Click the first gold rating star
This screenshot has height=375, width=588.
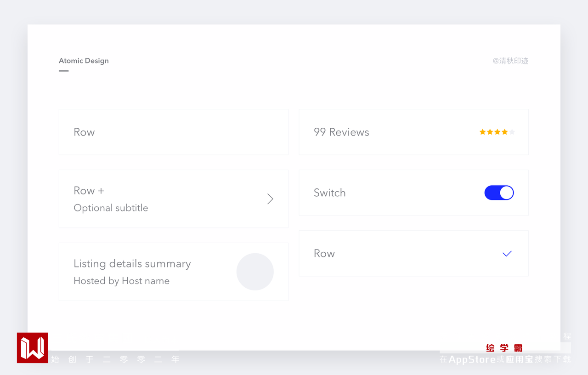tap(482, 132)
